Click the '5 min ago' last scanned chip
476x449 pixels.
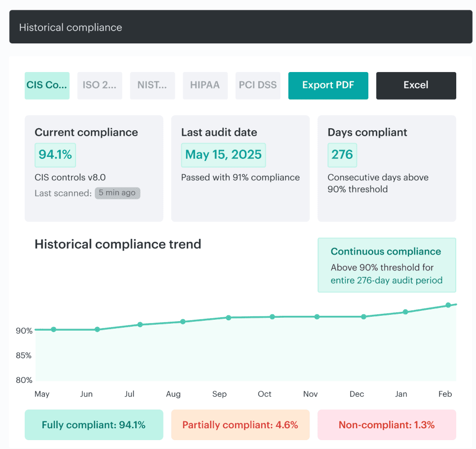pyautogui.click(x=117, y=193)
